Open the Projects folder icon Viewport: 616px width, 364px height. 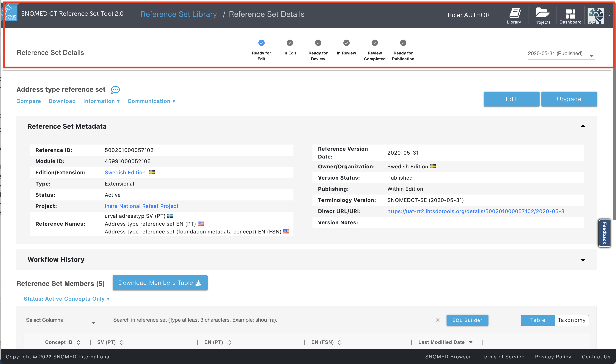(542, 15)
